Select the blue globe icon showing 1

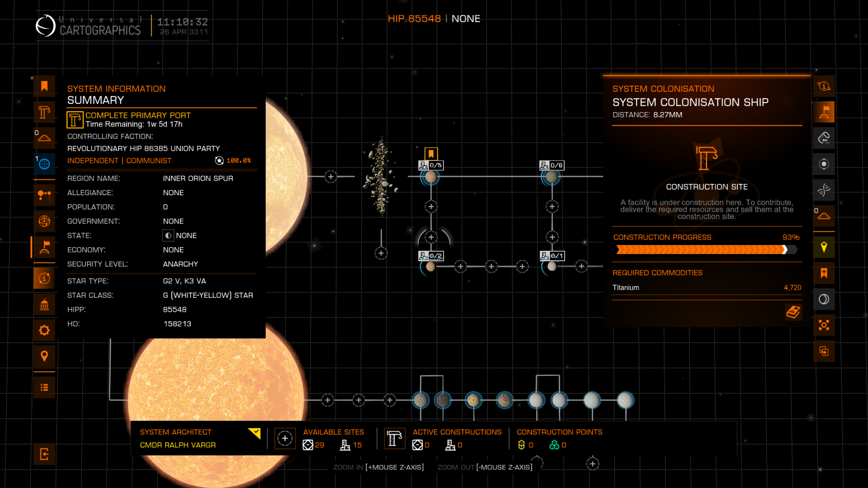click(44, 164)
